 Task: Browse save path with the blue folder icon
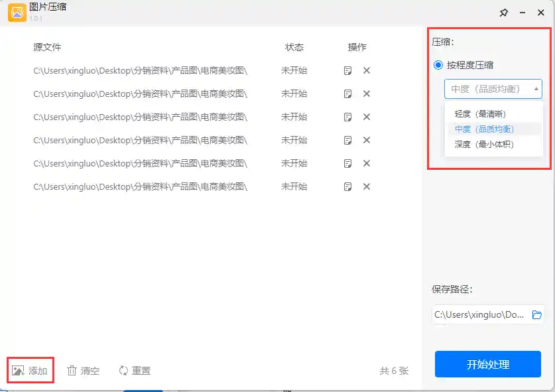coord(536,314)
